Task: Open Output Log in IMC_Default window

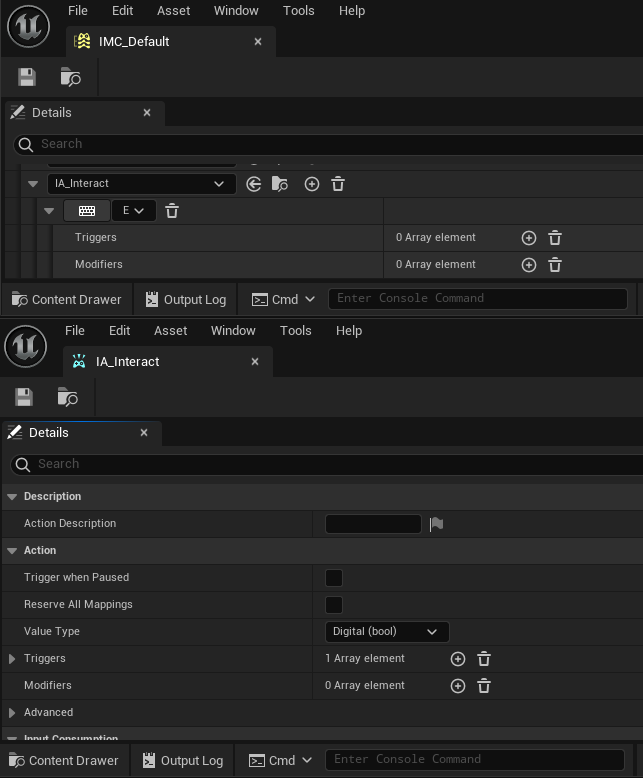Action: tap(186, 300)
